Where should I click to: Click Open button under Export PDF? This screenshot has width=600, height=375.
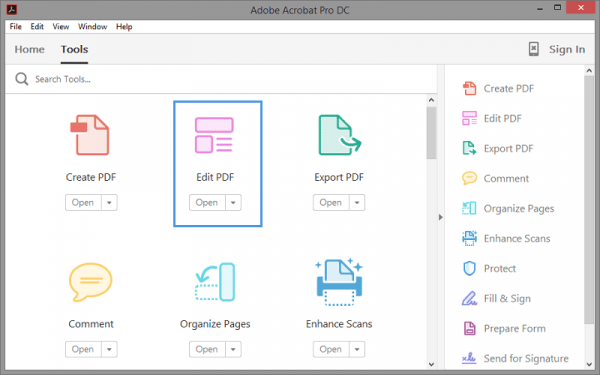click(x=331, y=202)
